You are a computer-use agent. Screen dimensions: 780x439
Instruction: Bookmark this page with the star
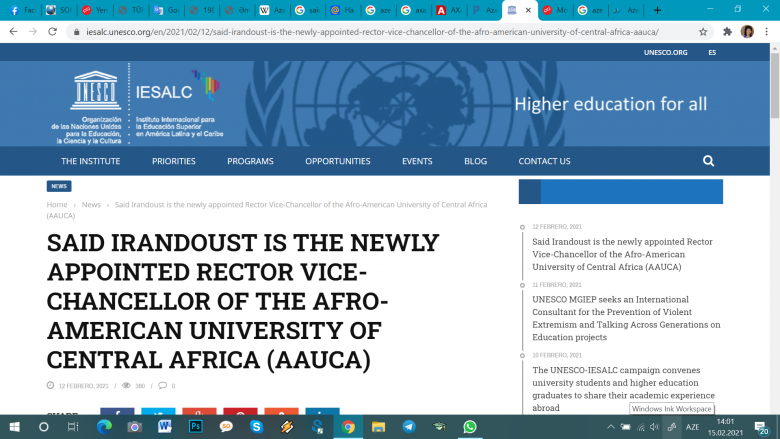703,32
